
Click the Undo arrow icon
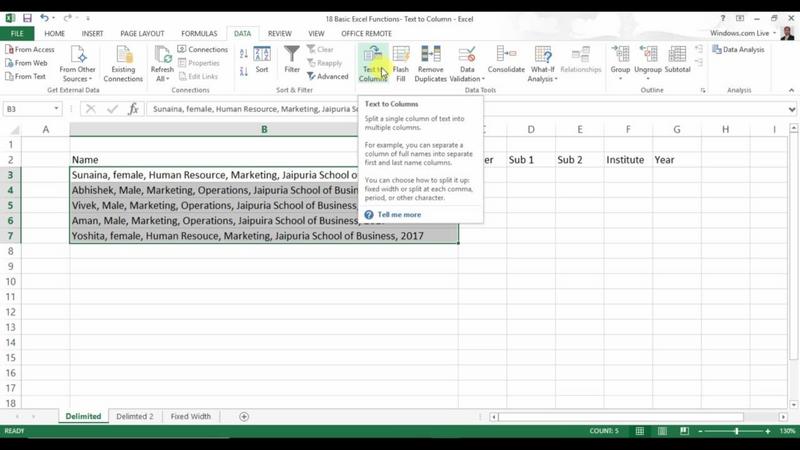click(44, 18)
